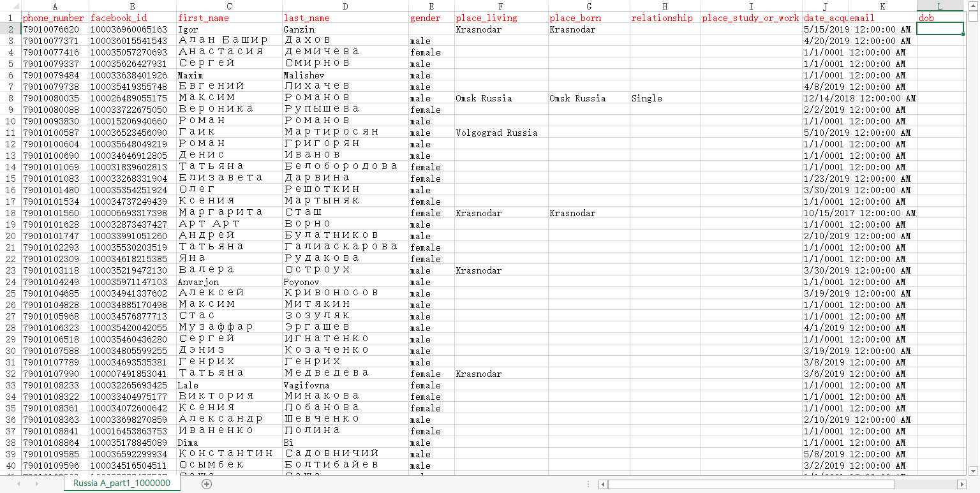Viewport: 980px width, 493px height.
Task: Click cell containing Omsk Russia in place_living
Action: [501, 98]
